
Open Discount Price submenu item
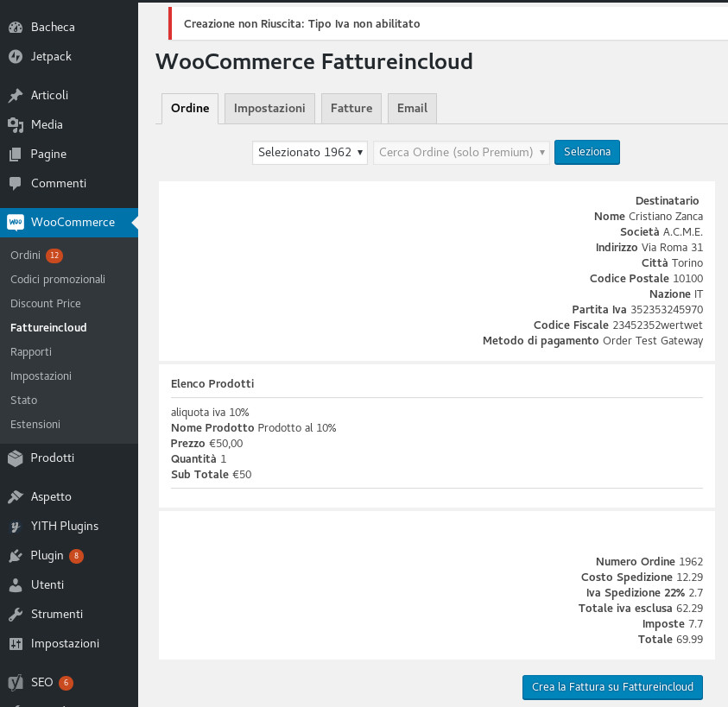[x=46, y=304]
